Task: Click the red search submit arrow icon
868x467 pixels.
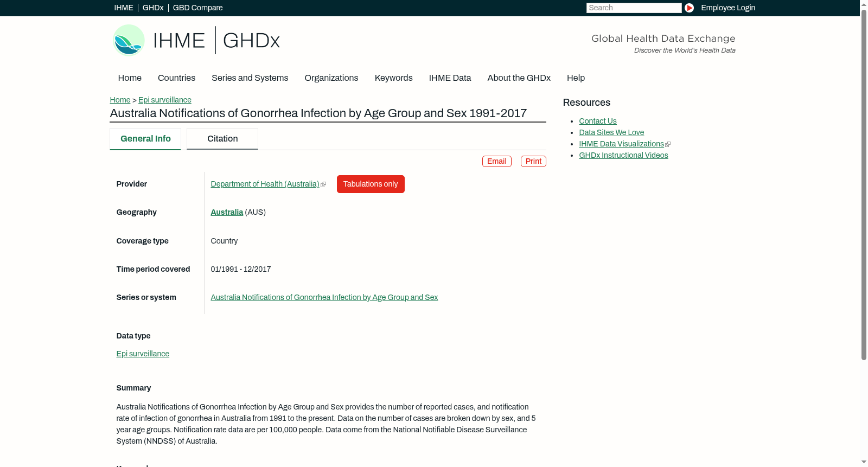Action: [x=689, y=8]
